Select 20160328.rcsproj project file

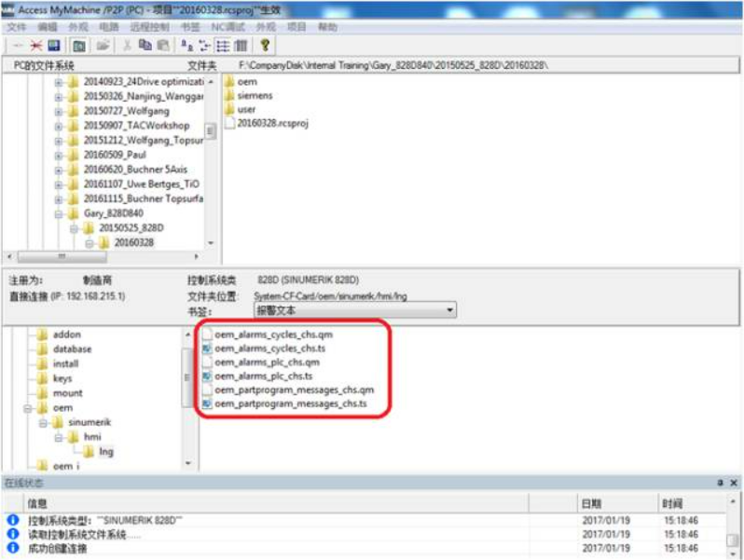click(x=272, y=122)
